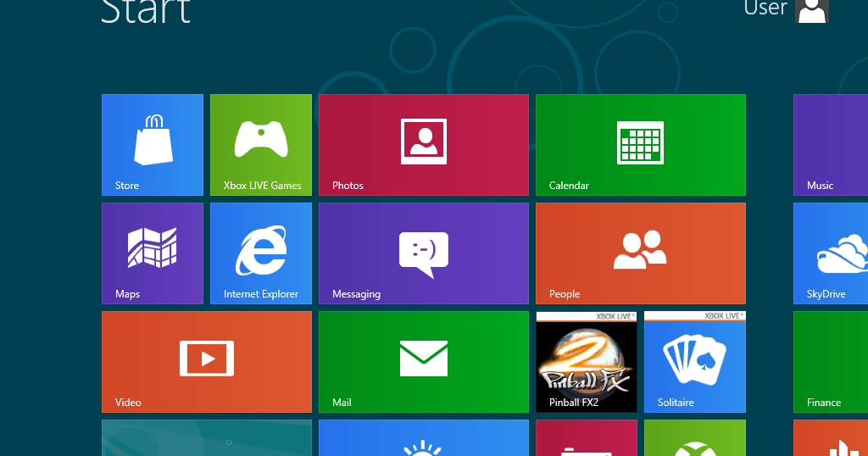Launch the Pinball FX2 game tile
Screen dimensions: 868x456
click(587, 362)
